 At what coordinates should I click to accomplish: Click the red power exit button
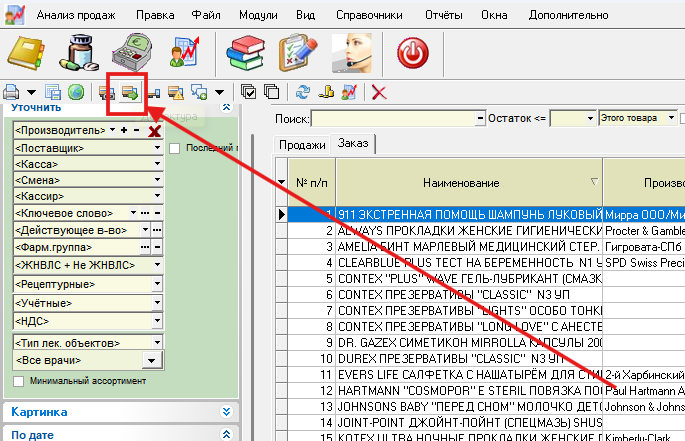pyautogui.click(x=413, y=53)
